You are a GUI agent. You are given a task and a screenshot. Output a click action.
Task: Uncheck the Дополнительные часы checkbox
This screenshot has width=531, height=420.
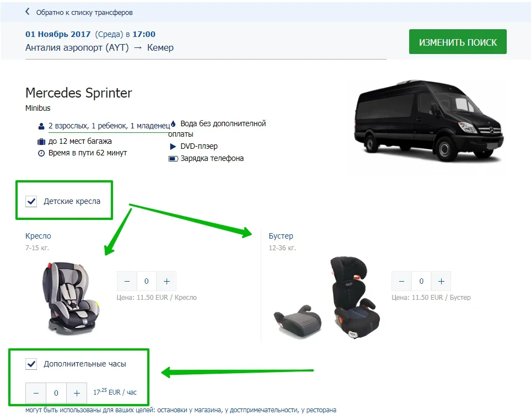[x=31, y=364]
